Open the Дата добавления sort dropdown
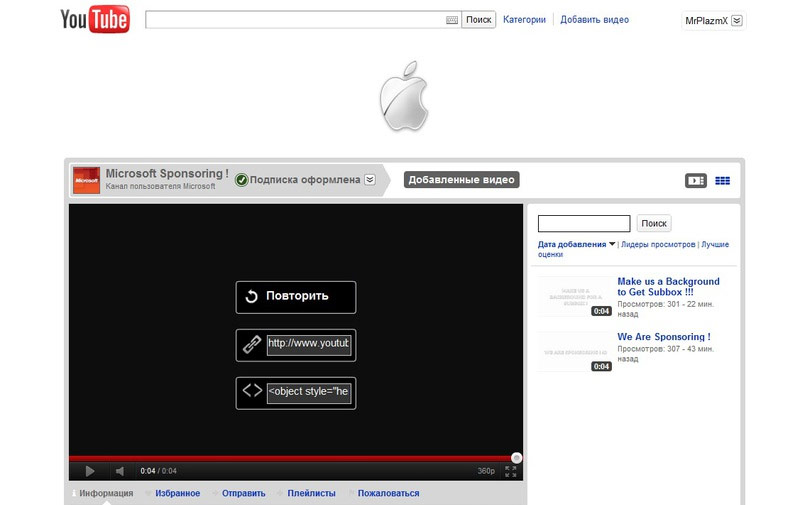Viewport: 800px width, 505px height. point(577,244)
